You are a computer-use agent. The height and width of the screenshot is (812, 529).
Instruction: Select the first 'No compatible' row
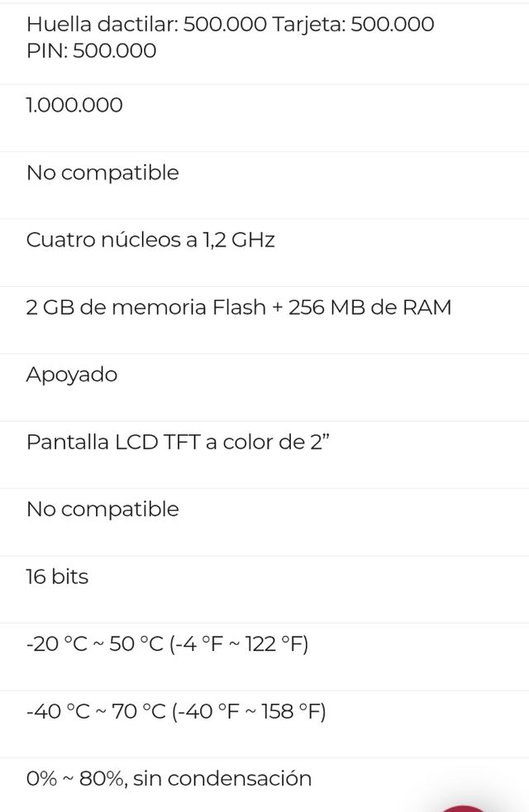pos(102,173)
